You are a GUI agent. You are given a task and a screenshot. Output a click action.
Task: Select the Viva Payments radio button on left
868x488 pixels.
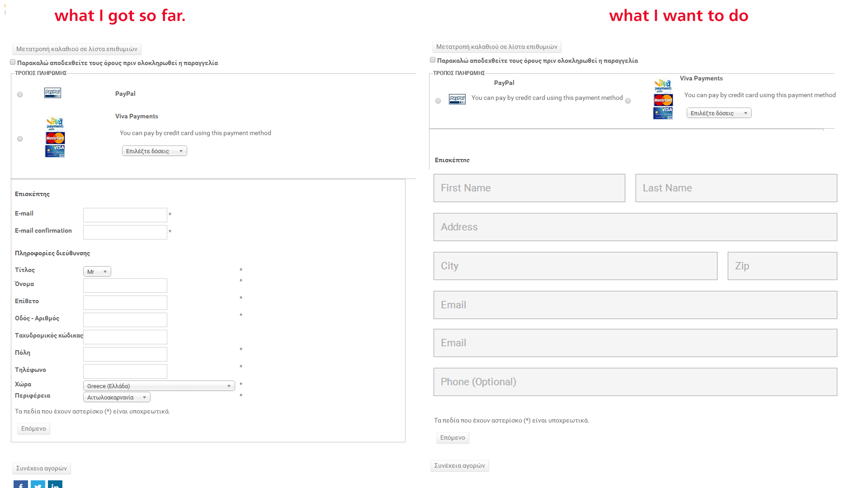[20, 139]
